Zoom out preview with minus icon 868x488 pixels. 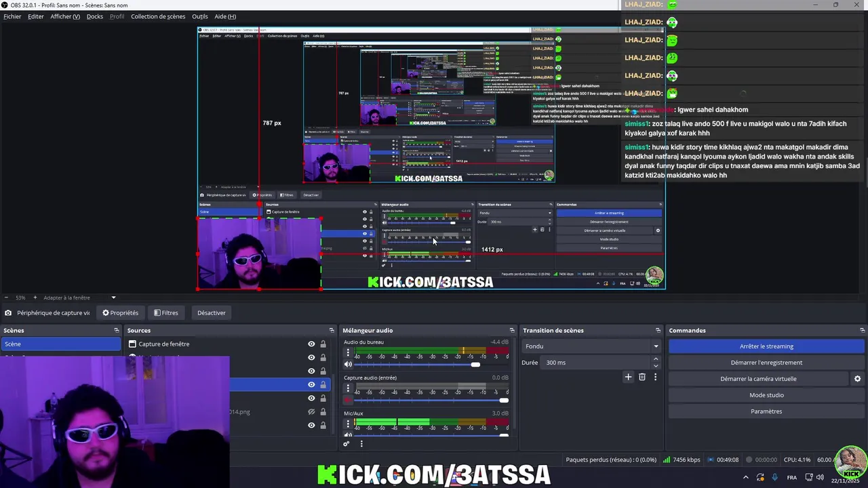pos(6,298)
